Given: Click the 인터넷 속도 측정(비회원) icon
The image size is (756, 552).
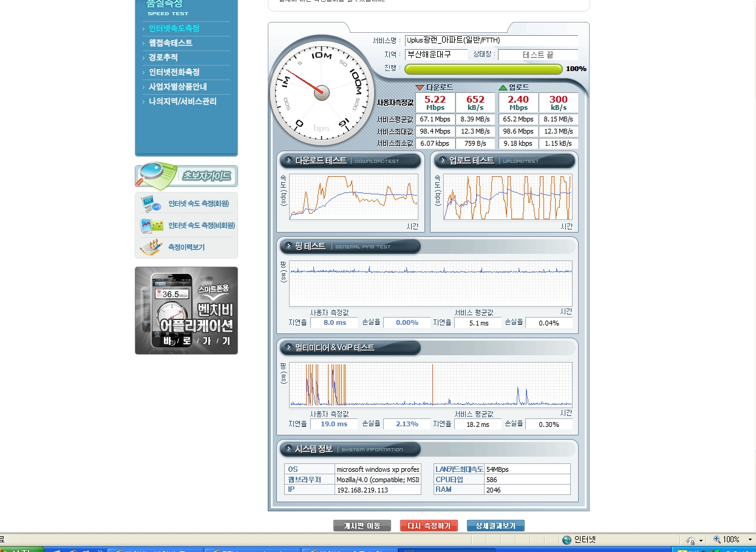Looking at the screenshot, I should [152, 225].
